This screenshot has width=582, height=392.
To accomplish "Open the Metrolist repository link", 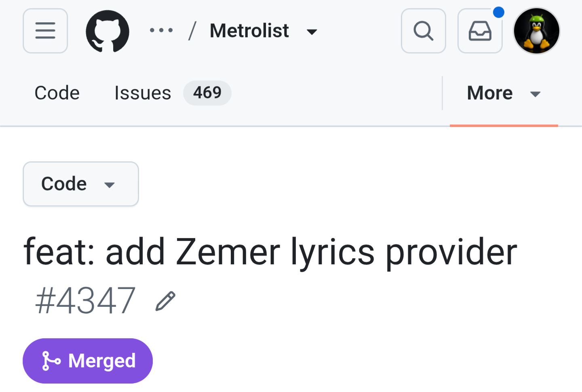I will 249,31.
